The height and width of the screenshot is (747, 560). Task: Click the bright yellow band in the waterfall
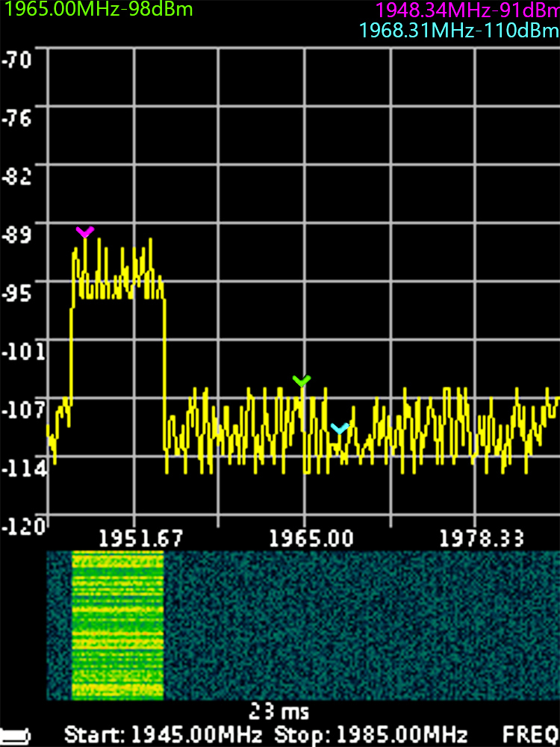click(x=117, y=625)
